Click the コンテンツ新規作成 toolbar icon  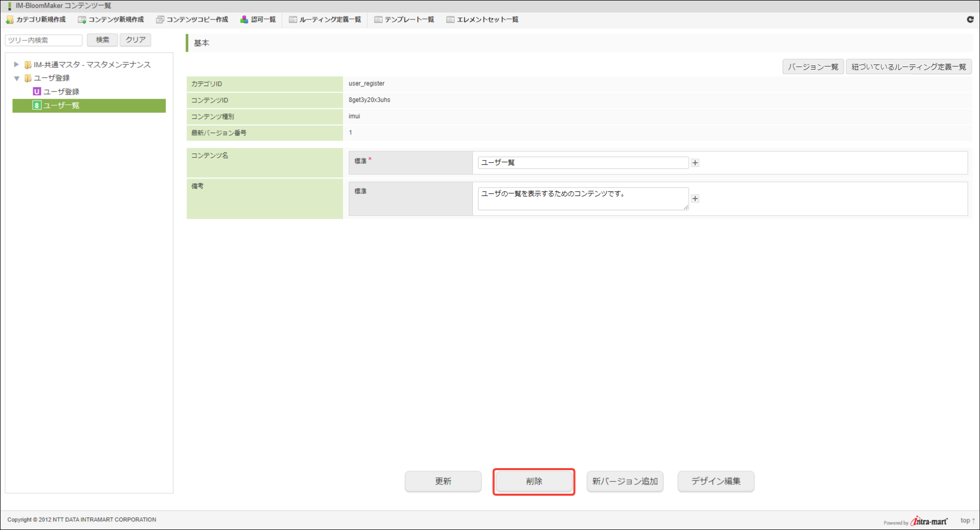coord(82,20)
